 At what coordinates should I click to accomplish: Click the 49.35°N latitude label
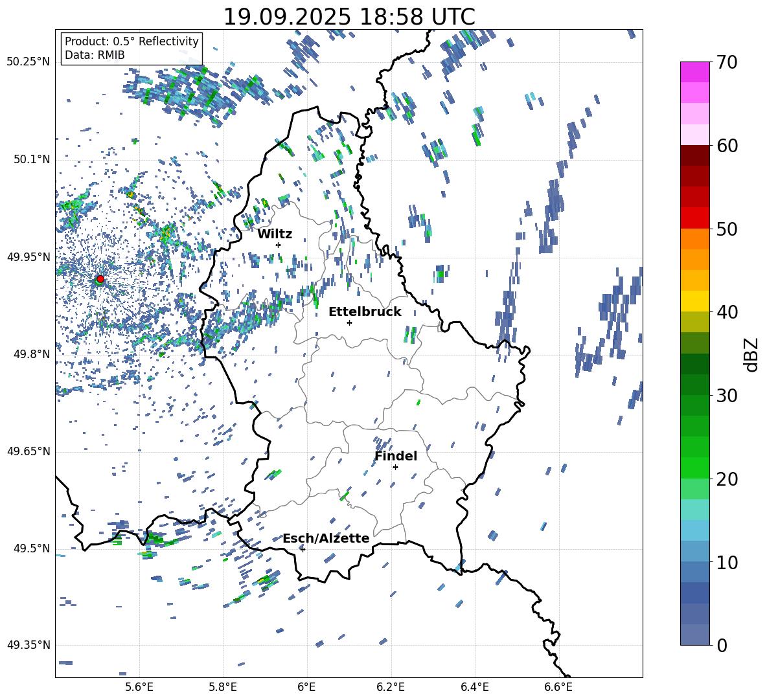(29, 645)
